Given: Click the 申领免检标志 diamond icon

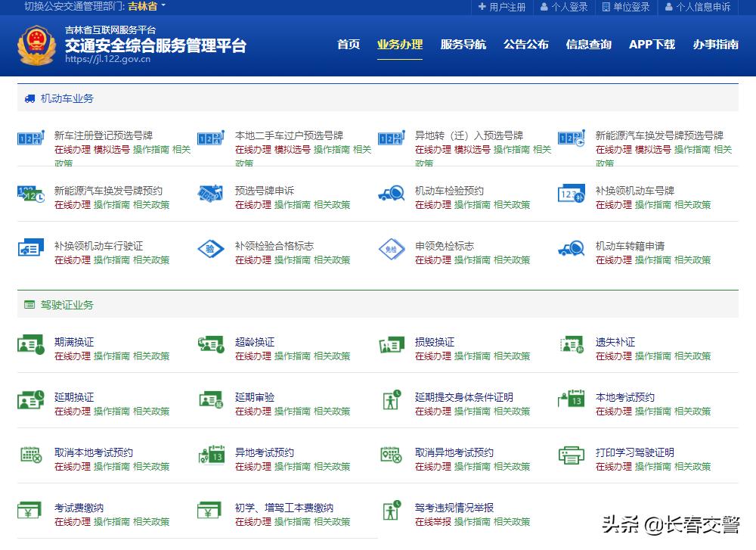Looking at the screenshot, I should pos(392,249).
